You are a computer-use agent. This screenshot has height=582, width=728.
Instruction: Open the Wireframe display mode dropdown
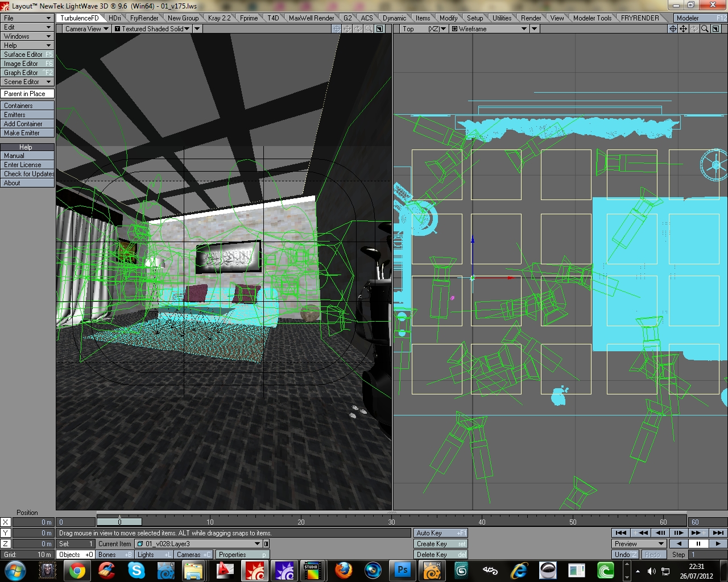[524, 29]
